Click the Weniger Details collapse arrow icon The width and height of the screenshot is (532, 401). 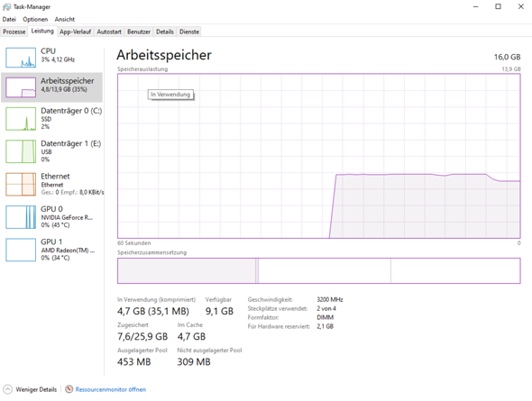point(7,389)
